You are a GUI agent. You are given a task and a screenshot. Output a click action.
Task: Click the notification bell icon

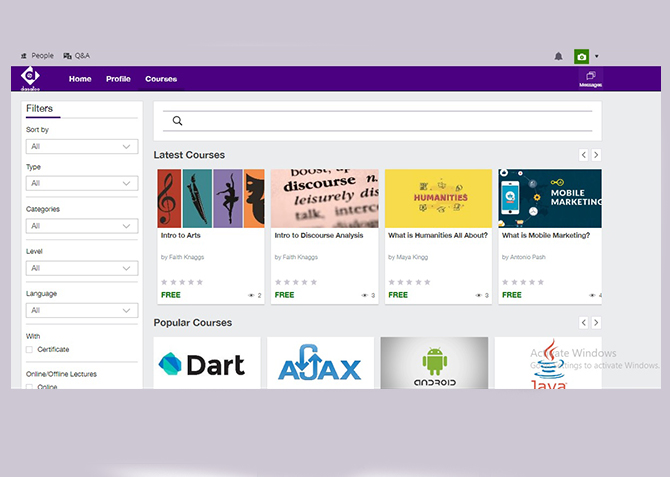[x=559, y=56]
